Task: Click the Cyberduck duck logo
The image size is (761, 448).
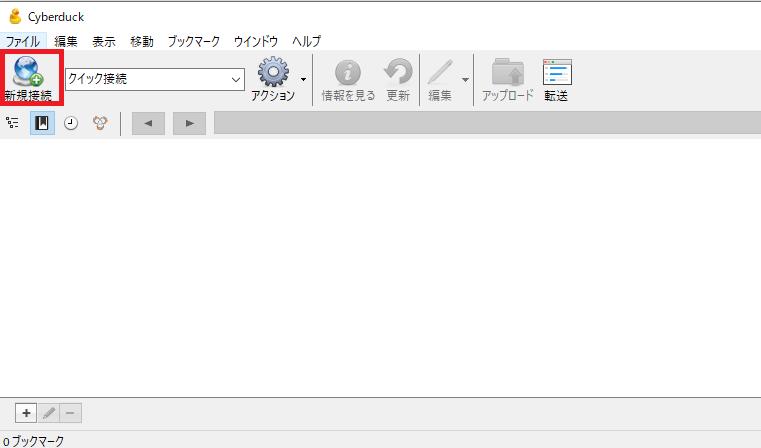Action: click(16, 17)
